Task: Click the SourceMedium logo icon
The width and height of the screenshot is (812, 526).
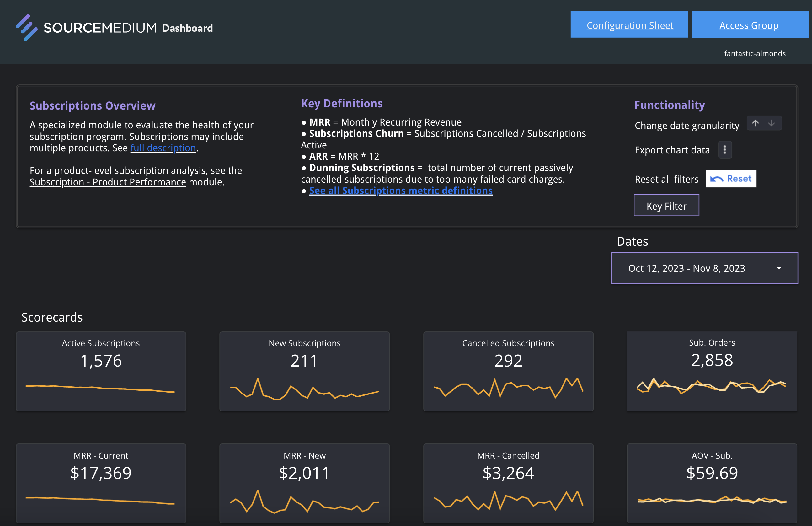Action: click(27, 28)
